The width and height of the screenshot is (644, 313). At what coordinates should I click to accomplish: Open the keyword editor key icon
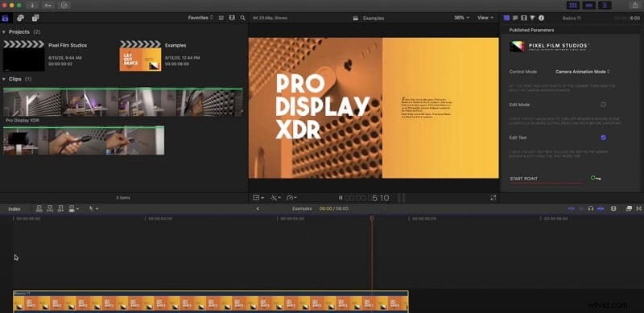[47, 6]
